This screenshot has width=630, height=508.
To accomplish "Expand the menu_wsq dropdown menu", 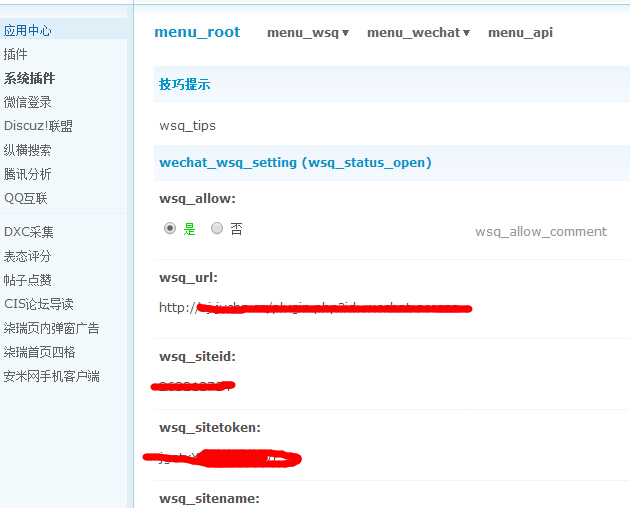I will [308, 33].
